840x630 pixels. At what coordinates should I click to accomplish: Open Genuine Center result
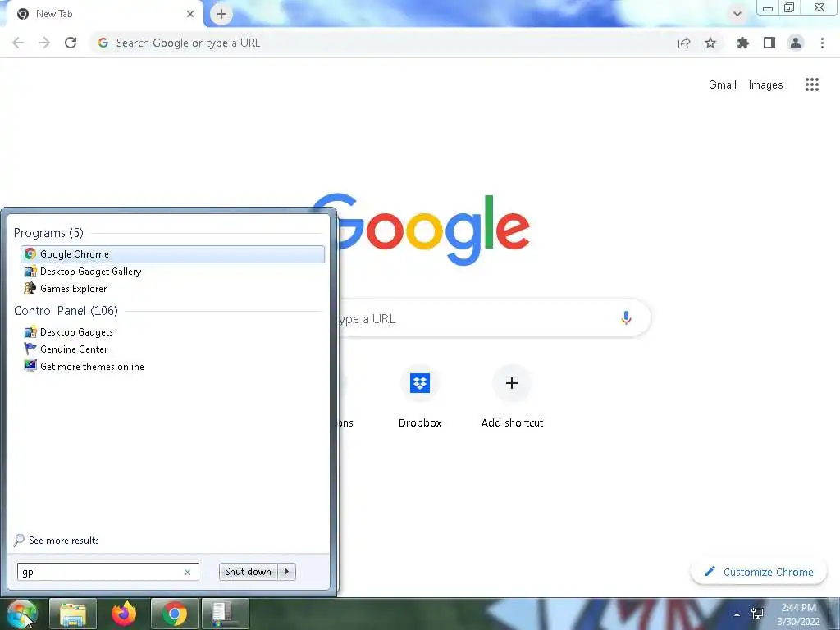(172, 349)
